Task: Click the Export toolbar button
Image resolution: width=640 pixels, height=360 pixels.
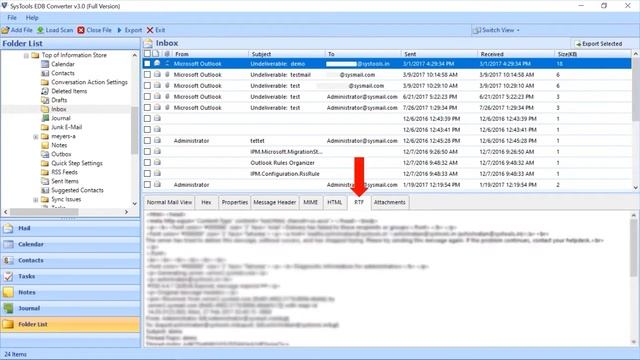Action: (x=129, y=30)
